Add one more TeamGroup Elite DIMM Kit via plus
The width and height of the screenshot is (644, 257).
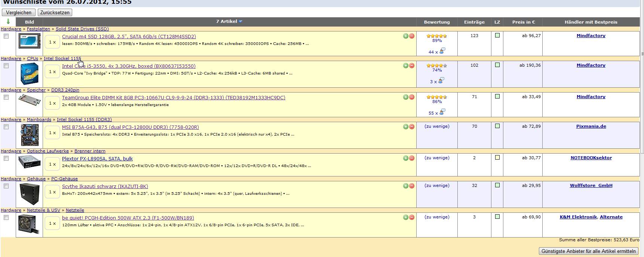(405, 97)
